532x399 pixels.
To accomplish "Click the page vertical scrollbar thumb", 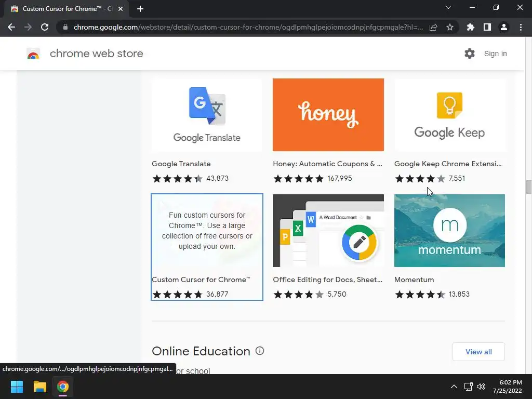I will tap(528, 187).
